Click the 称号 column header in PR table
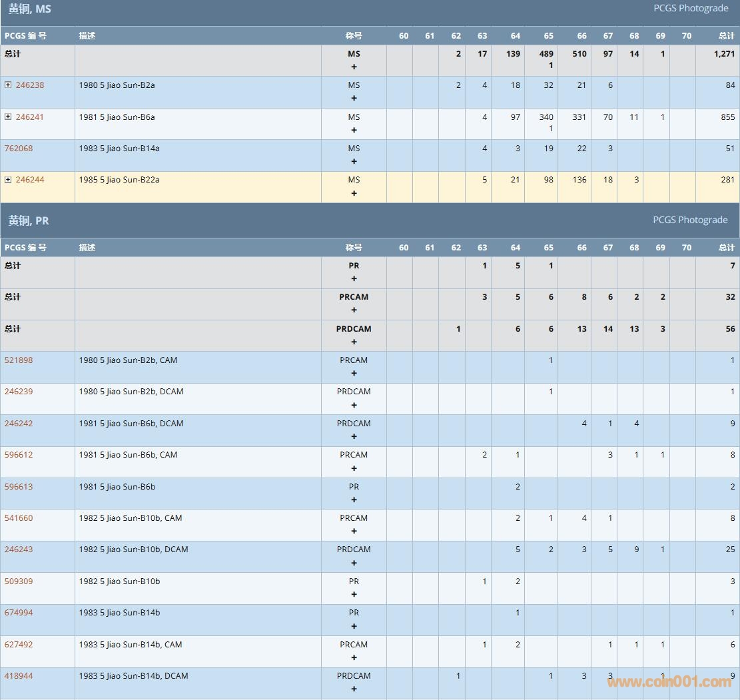 [x=354, y=248]
